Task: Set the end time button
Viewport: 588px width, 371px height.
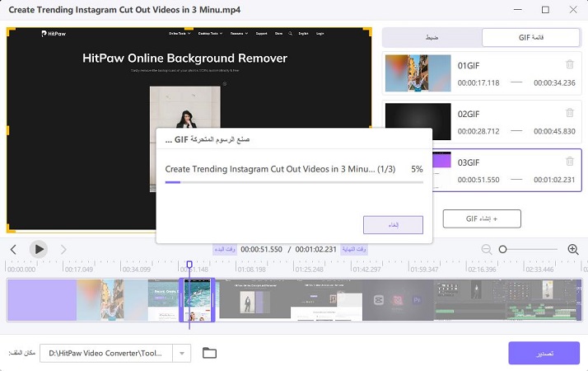Action: 354,249
